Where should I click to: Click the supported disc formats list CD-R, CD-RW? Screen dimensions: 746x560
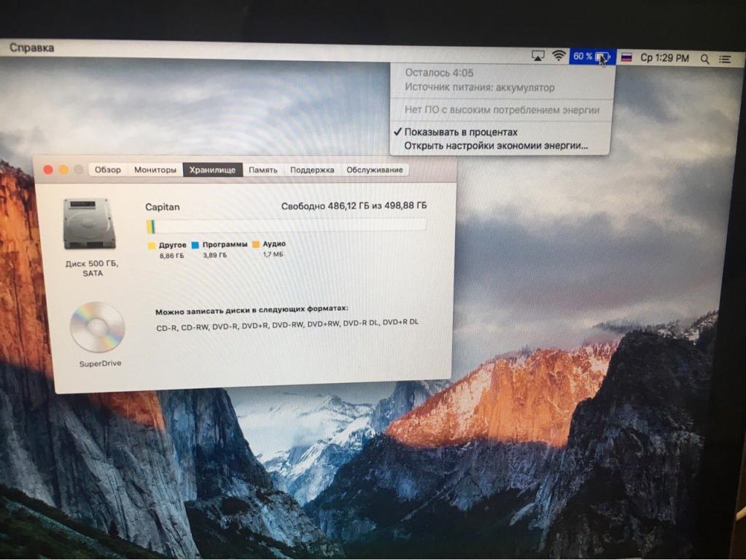pos(287,325)
